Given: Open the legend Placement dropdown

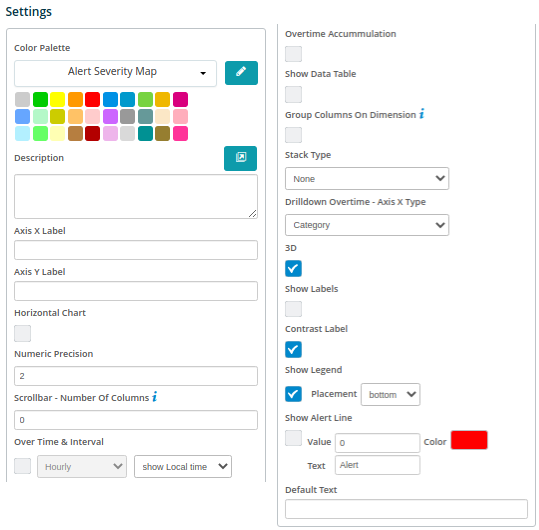Looking at the screenshot, I should [x=390, y=394].
